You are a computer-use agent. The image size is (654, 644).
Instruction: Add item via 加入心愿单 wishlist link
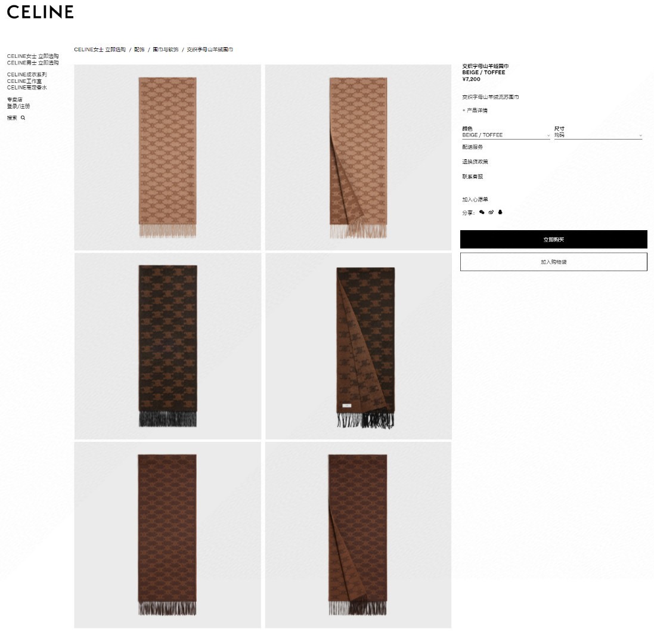tap(475, 199)
